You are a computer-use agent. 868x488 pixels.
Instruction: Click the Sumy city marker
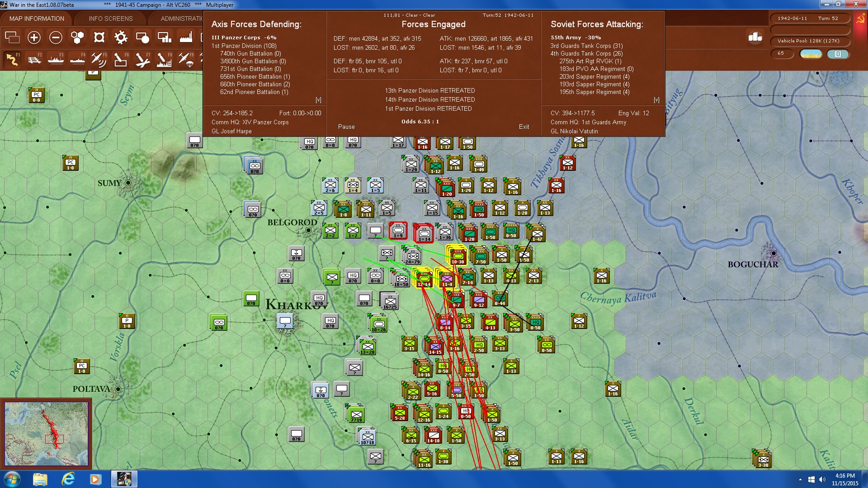pos(128,183)
